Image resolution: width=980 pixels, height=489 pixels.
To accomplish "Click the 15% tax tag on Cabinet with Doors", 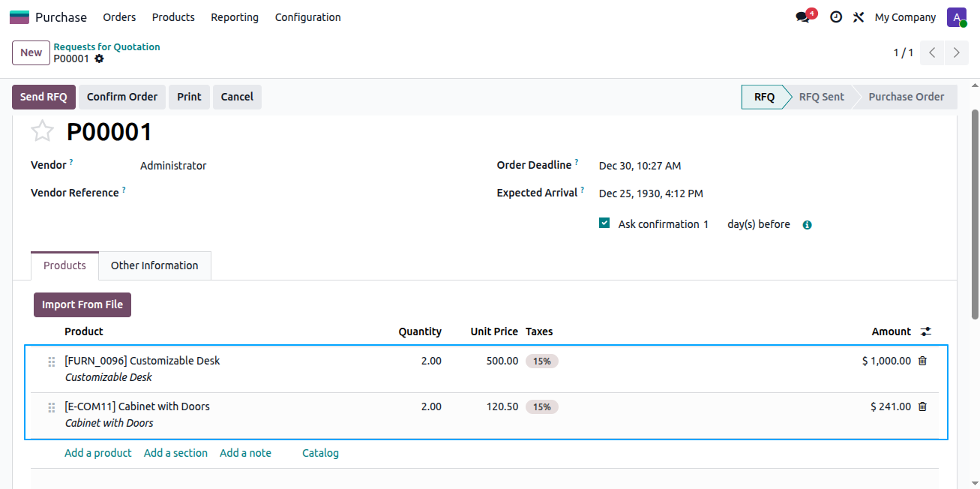I will (542, 406).
